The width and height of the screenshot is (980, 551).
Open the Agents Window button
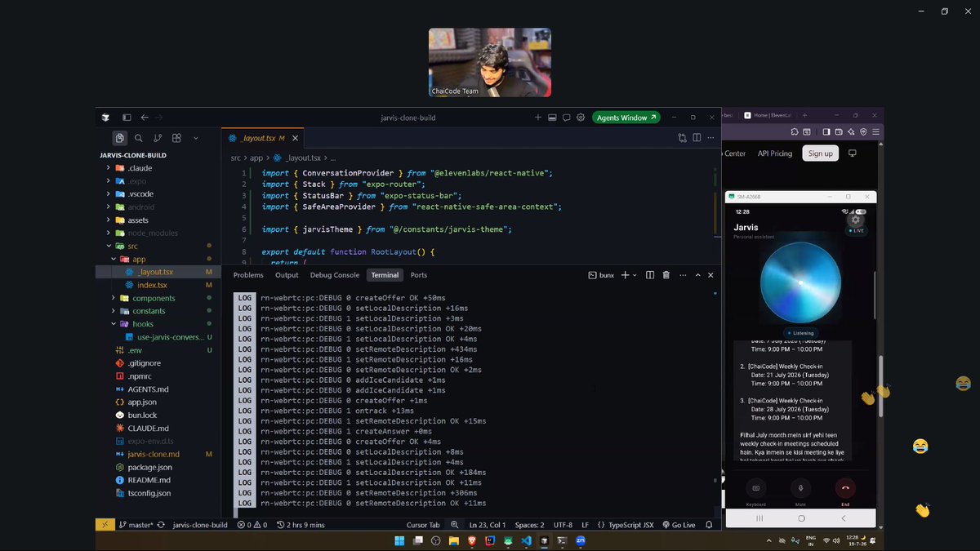(x=626, y=118)
